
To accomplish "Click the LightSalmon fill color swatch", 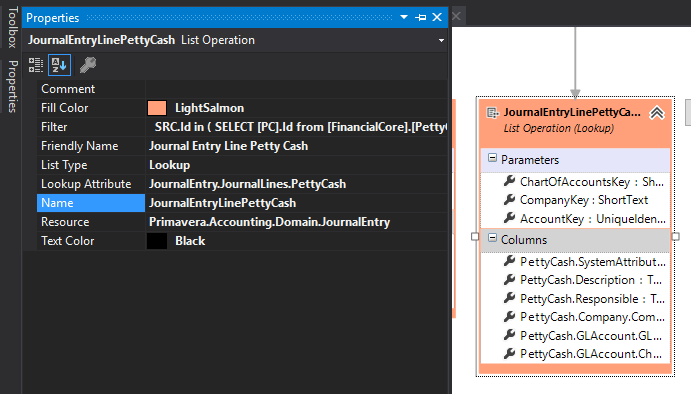I will (x=157, y=108).
